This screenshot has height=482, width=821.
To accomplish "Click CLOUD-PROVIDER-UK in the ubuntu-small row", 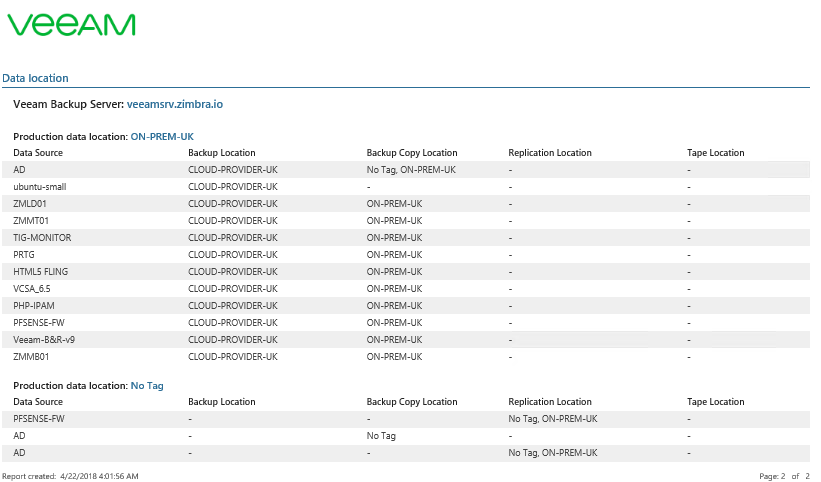I will click(233, 187).
